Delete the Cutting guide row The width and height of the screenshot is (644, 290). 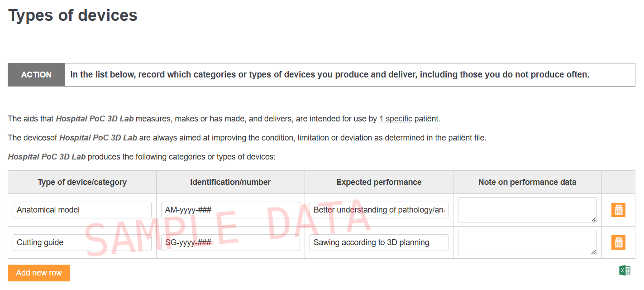(618, 242)
